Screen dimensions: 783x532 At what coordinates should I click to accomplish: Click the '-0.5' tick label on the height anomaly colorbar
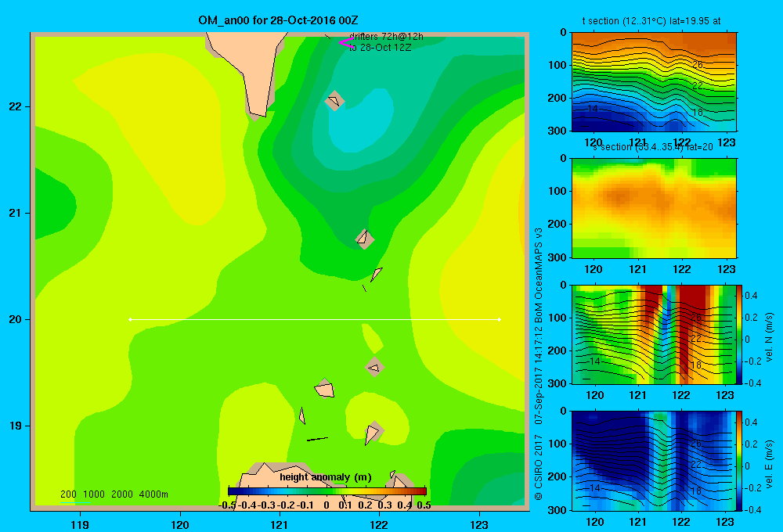point(227,505)
